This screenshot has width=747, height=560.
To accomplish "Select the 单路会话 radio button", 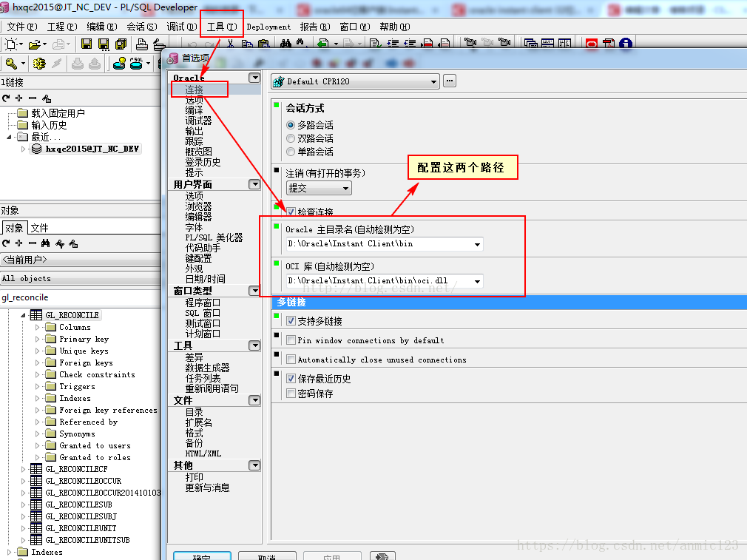I will click(291, 152).
